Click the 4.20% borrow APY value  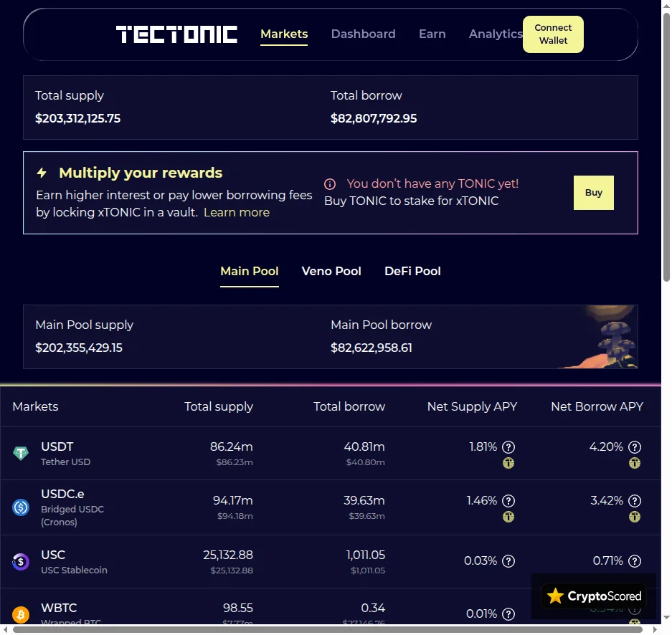point(606,447)
